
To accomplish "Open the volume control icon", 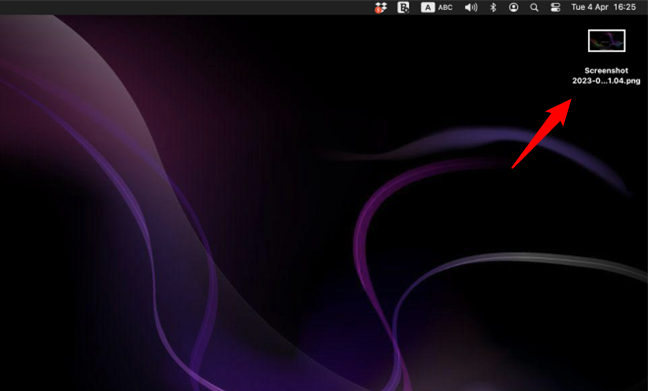I will 471,7.
